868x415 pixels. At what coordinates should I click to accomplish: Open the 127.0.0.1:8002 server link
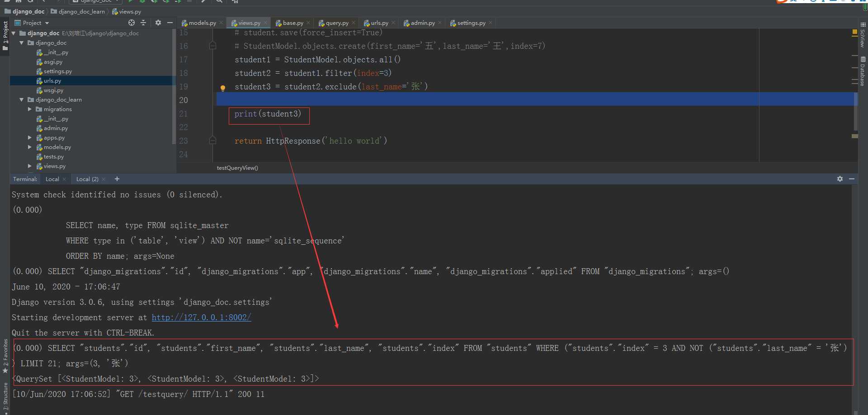201,317
